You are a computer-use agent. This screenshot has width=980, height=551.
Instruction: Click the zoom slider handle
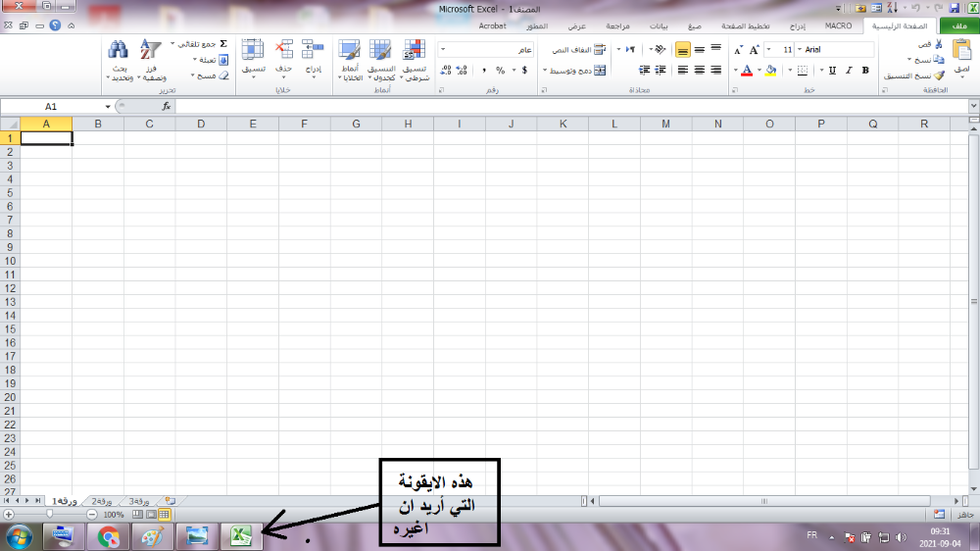tap(49, 514)
